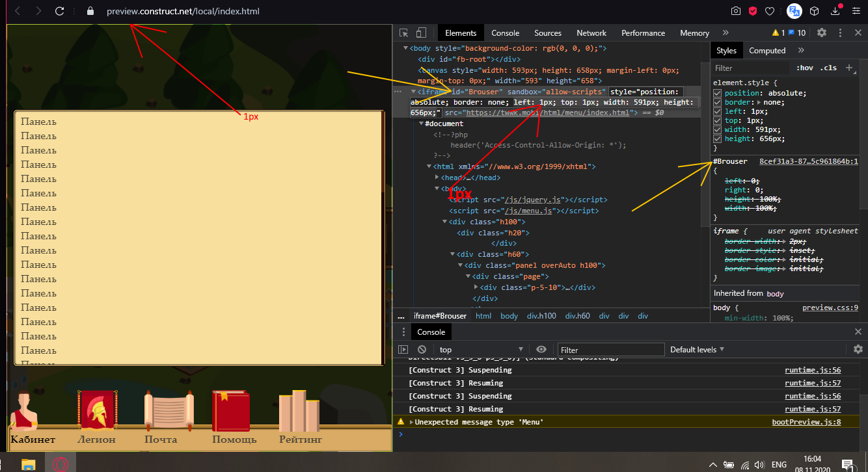Open the Default levels dropdown
This screenshot has width=868, height=472.
(x=697, y=350)
